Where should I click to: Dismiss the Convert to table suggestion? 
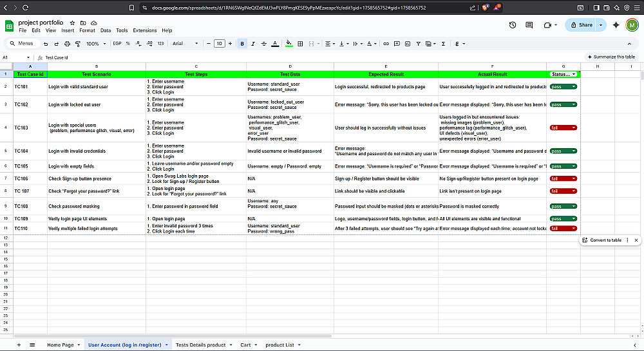636,240
